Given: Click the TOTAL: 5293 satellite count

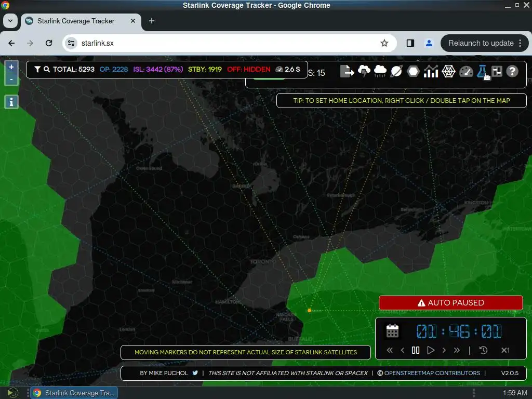Looking at the screenshot, I should (x=74, y=69).
